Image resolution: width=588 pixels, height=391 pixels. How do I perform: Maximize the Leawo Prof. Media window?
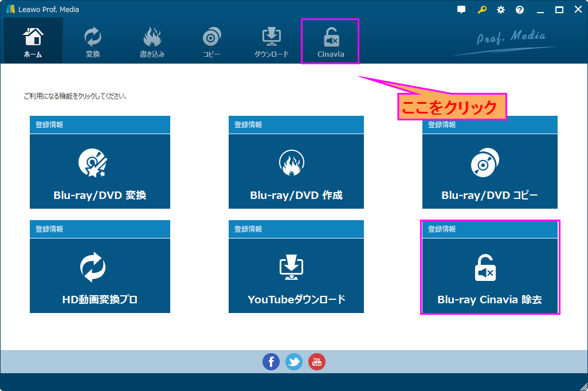pos(559,10)
